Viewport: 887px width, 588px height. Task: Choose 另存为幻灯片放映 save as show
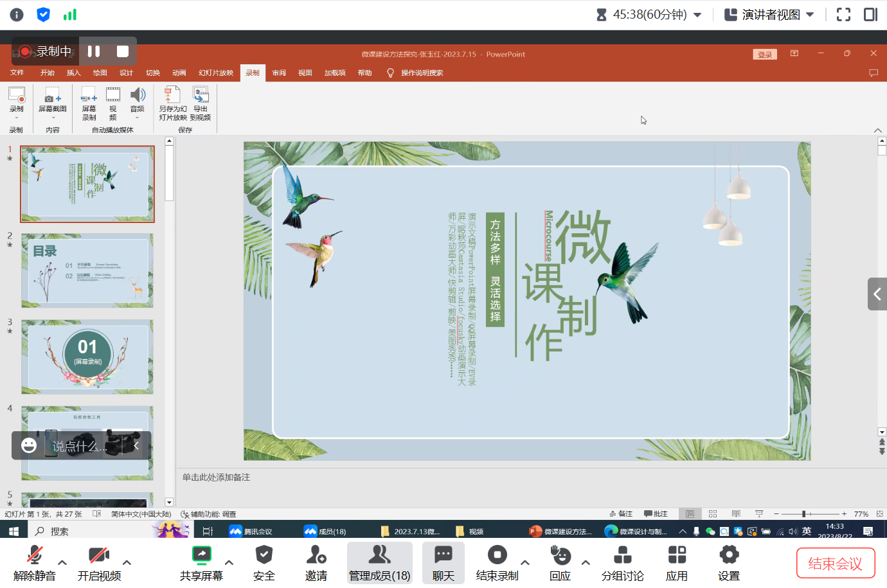(173, 103)
